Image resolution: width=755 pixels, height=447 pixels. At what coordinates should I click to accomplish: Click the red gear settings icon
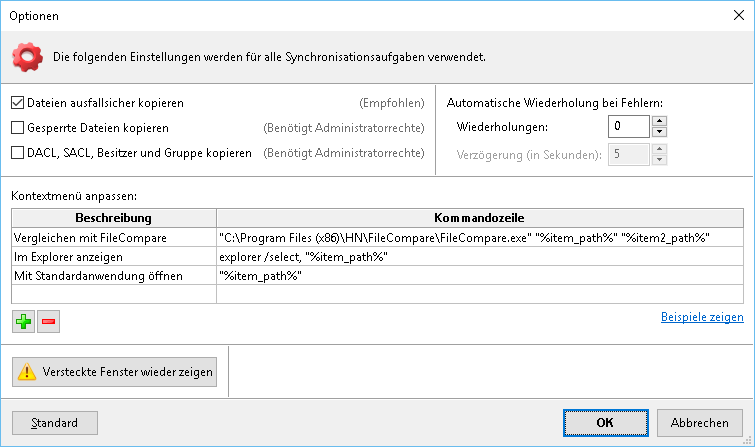[x=27, y=57]
